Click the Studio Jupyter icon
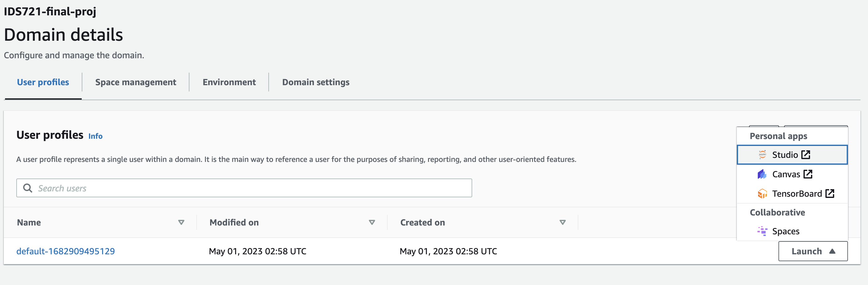Screen dimensions: 868x285 click(762, 155)
